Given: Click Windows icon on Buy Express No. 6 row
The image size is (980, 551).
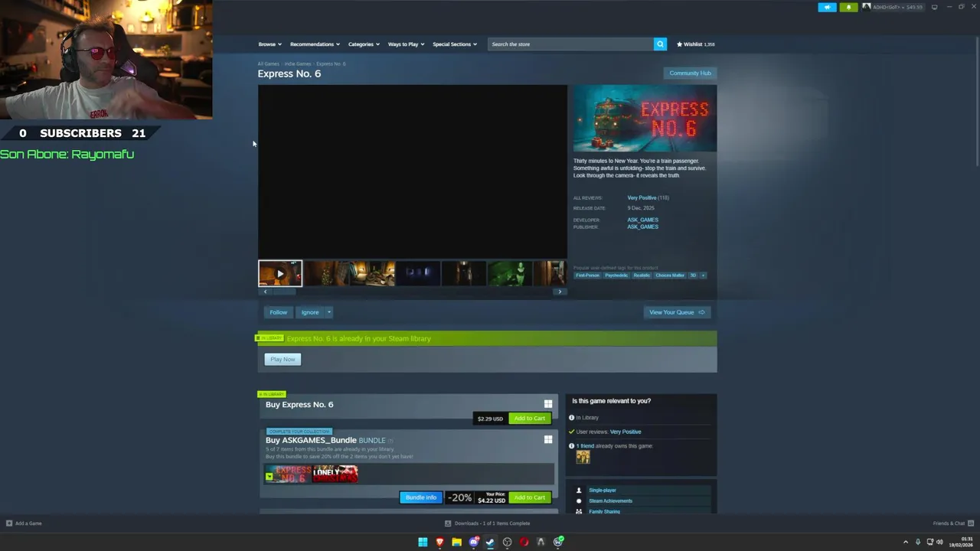Looking at the screenshot, I should click(x=548, y=404).
